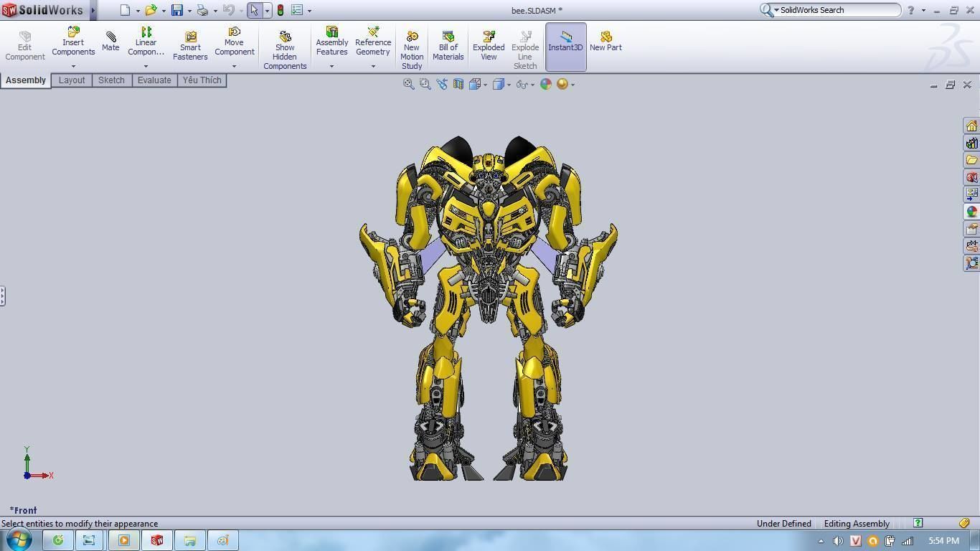The image size is (980, 551).
Task: Expand the Move Component dropdown arrow
Action: 234,66
